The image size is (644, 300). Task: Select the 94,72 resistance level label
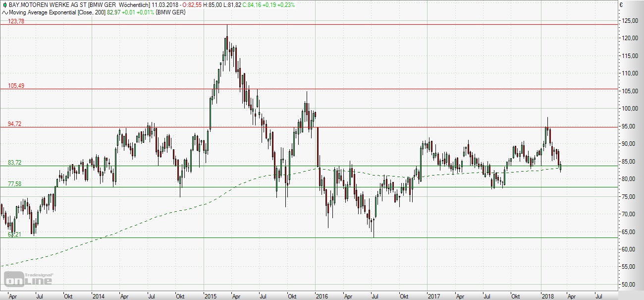15,124
